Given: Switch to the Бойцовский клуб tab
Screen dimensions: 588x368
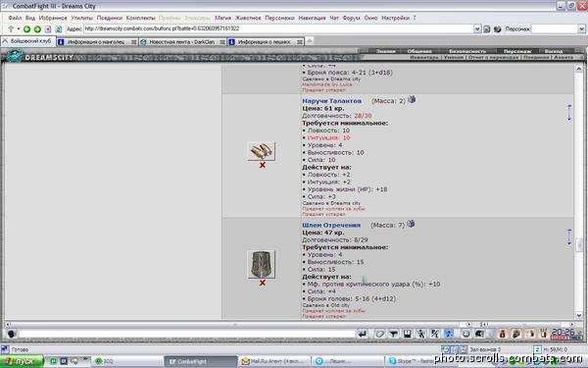Looking at the screenshot, I should point(28,41).
